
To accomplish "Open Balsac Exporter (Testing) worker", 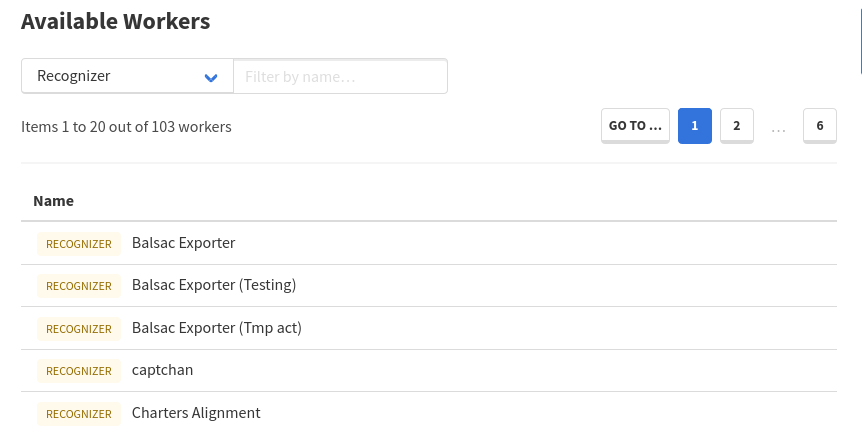I will point(214,285).
